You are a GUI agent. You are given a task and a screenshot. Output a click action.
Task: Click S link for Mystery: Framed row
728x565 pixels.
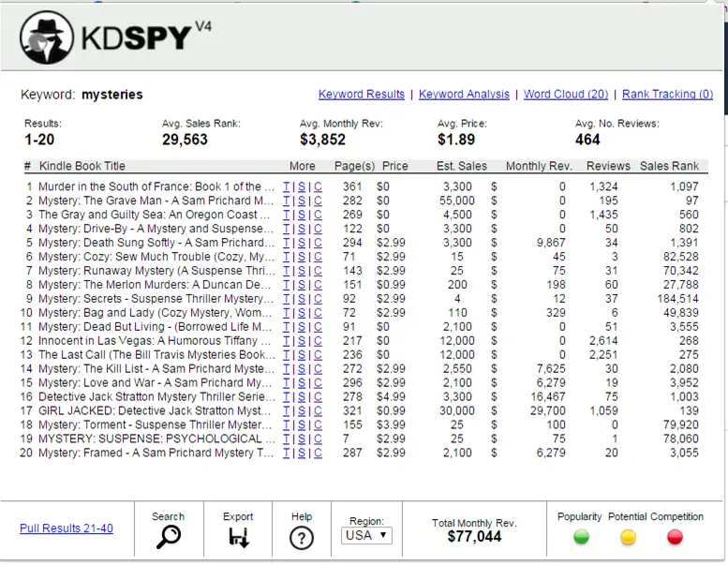(x=302, y=453)
